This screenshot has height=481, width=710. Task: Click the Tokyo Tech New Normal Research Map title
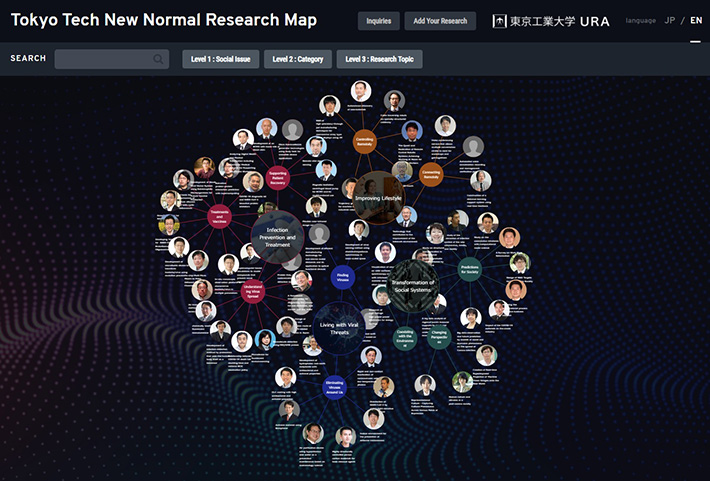tap(164, 20)
